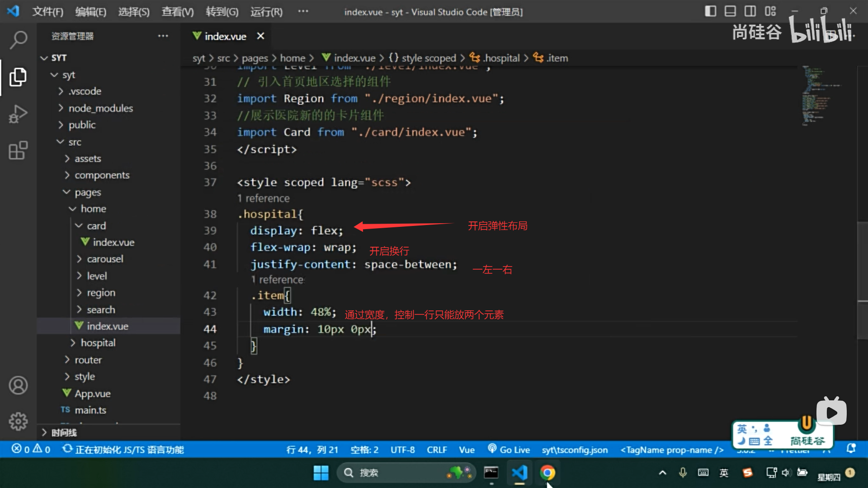Open the Manage settings gear
This screenshot has width=868, height=488.
pyautogui.click(x=18, y=422)
